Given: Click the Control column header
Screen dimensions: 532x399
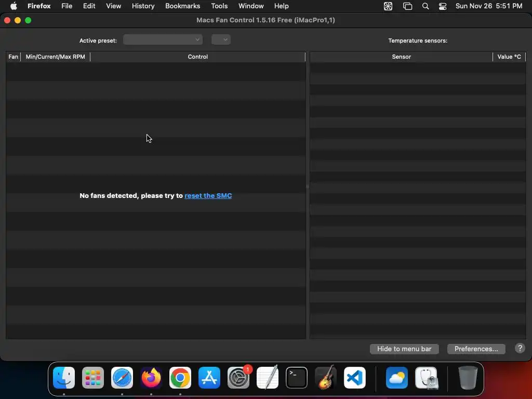Looking at the screenshot, I should click(x=198, y=57).
